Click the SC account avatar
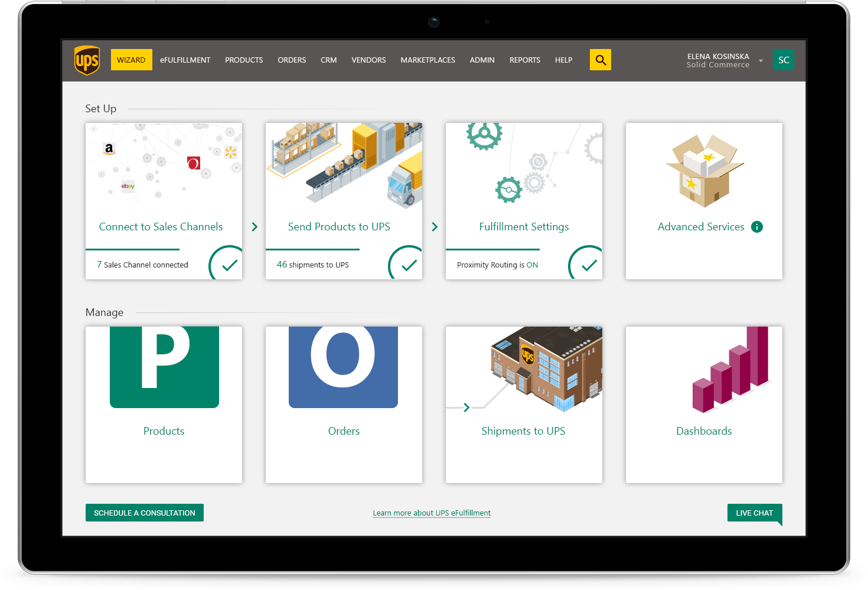This screenshot has height=590, width=868. pos(784,60)
